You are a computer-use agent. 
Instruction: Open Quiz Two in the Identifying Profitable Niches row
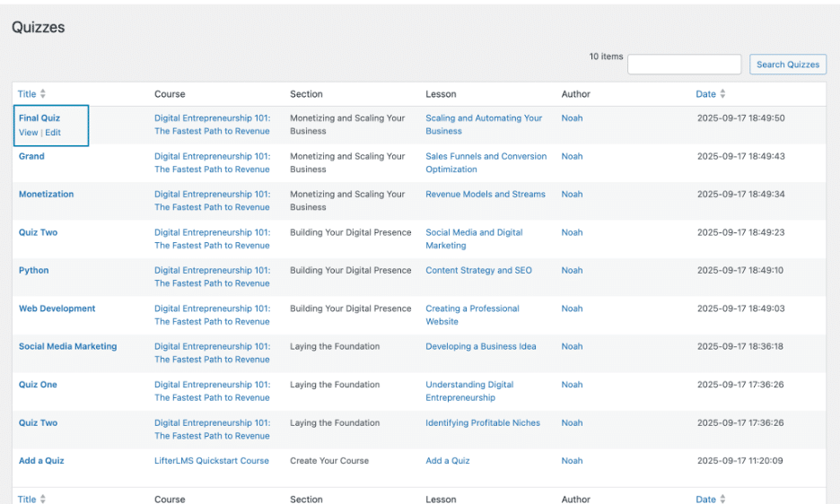point(38,422)
